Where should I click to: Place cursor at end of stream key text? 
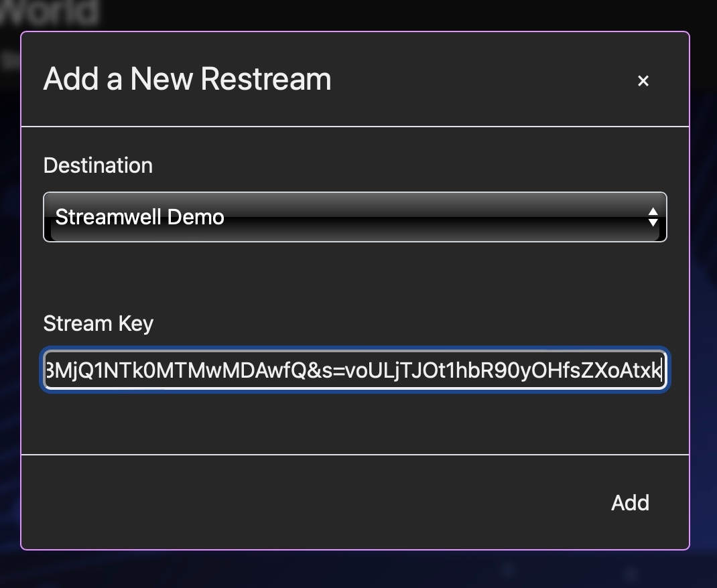tap(661, 370)
